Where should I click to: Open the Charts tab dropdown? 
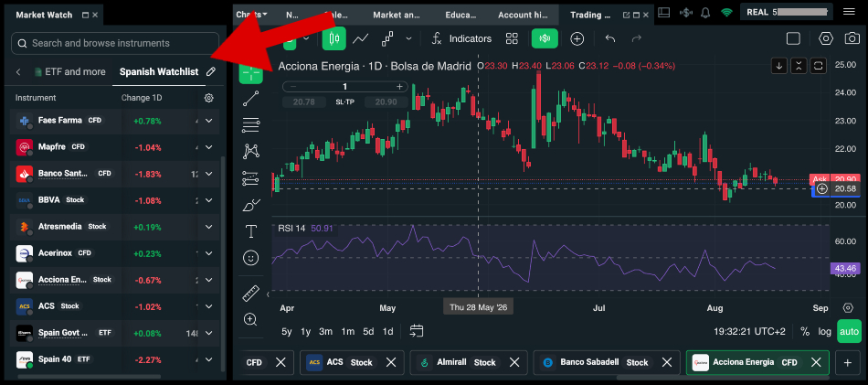coord(252,15)
